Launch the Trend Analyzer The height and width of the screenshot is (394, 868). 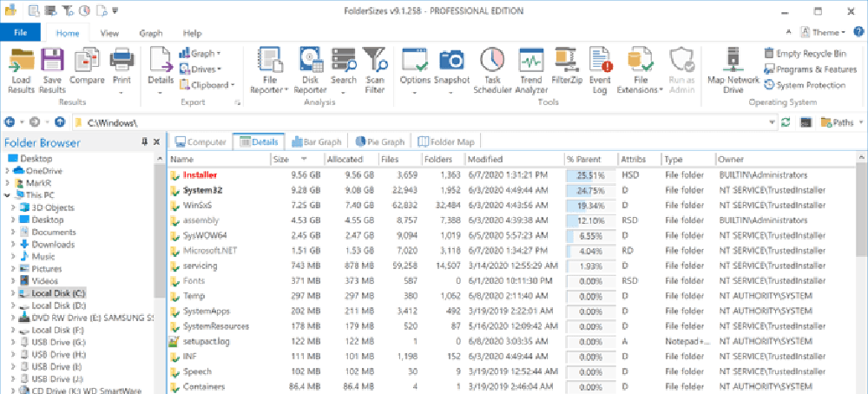coord(531,70)
